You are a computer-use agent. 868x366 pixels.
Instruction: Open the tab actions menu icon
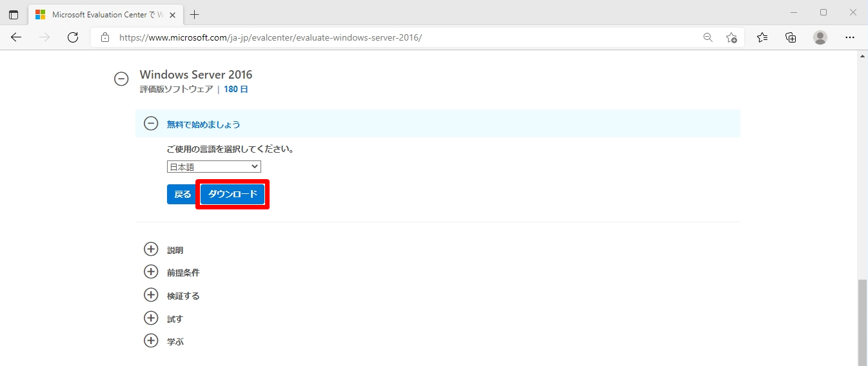click(14, 14)
